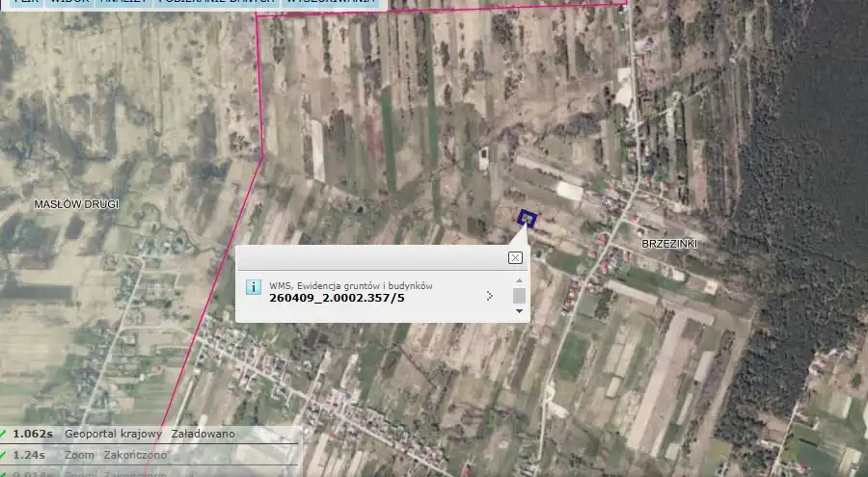Select parcel ID 260409_2.0002.357/5

[337, 298]
